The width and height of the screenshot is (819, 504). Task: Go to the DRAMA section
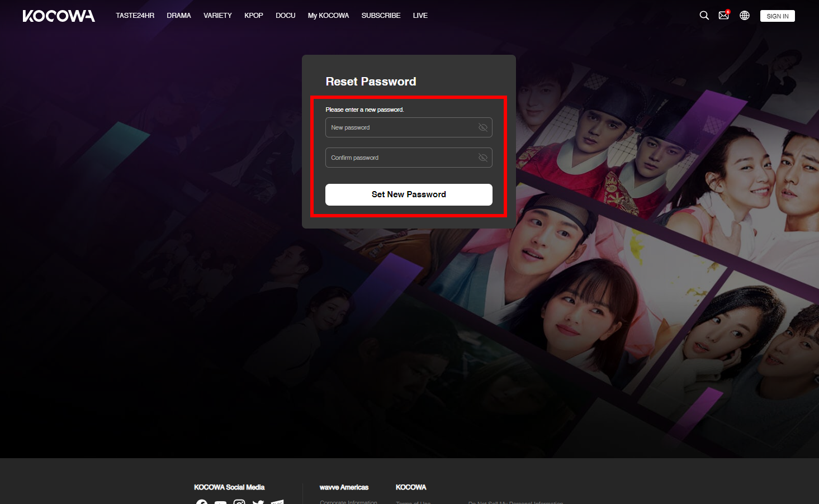point(179,16)
